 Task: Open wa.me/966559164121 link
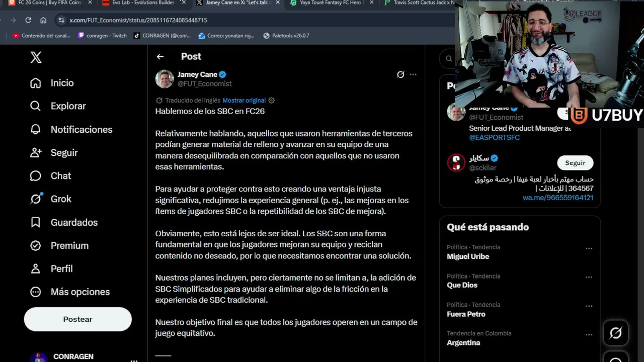click(558, 198)
